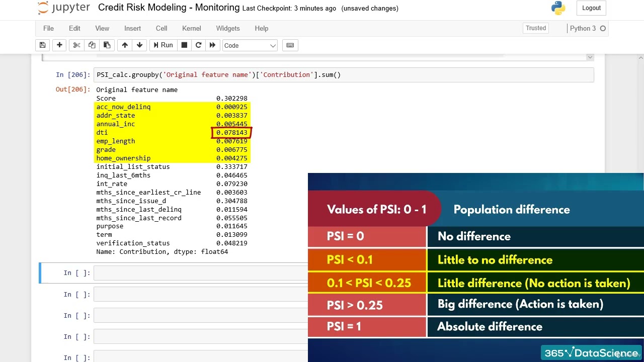
Task: Click the term value 0.013099
Action: [232, 235]
